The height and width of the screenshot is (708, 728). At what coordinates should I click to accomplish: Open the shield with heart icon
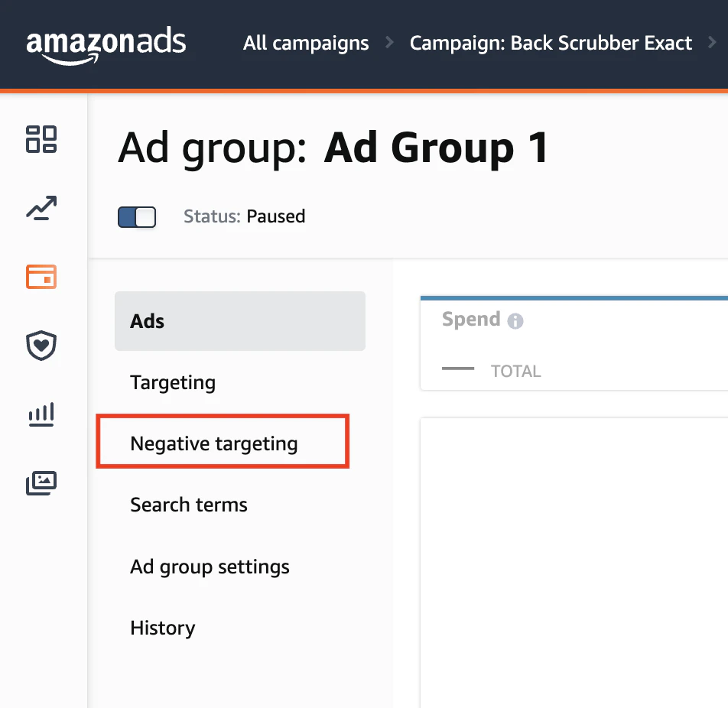click(x=41, y=346)
